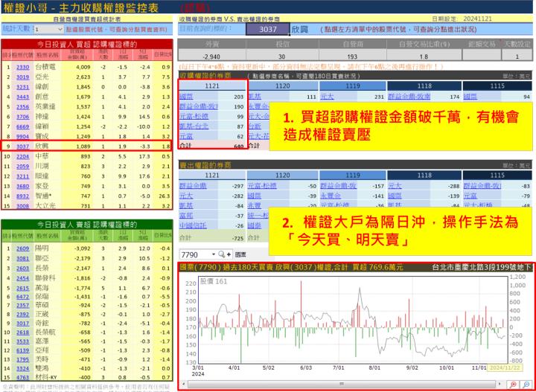The image size is (536, 392).
Task: Open stock code 2330 台積電 link
Action: point(23,67)
